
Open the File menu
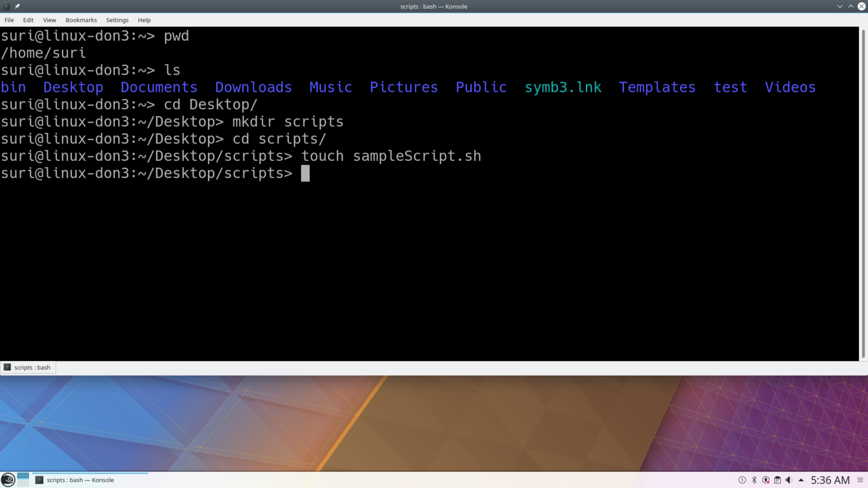[x=9, y=20]
